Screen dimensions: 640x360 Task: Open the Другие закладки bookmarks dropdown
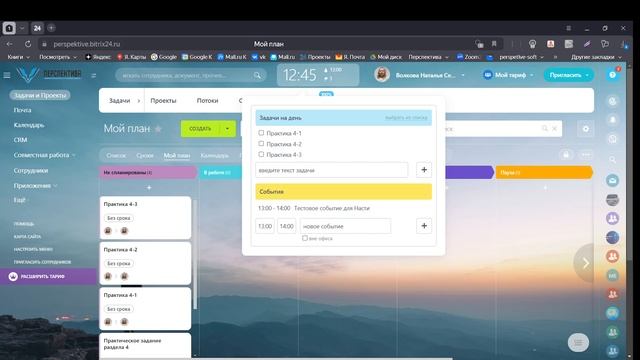pos(620,57)
